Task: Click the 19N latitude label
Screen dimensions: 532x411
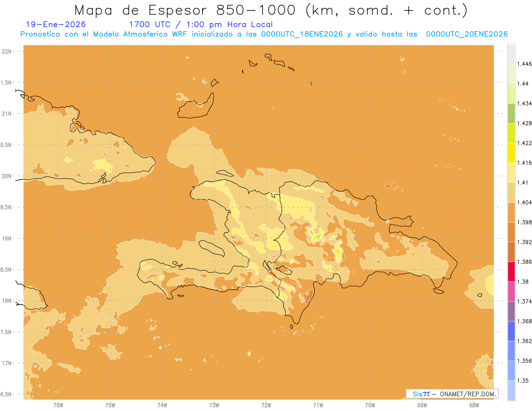Action: click(8, 239)
